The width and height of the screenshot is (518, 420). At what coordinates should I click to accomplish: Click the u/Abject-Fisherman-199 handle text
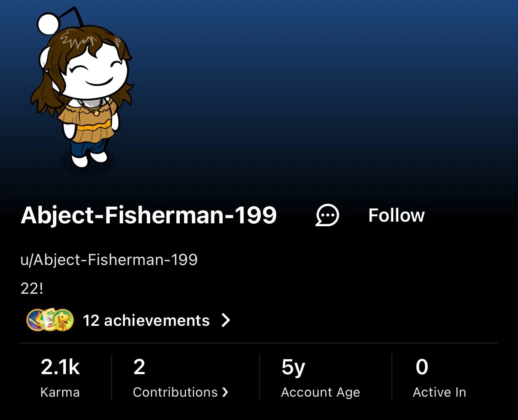109,260
